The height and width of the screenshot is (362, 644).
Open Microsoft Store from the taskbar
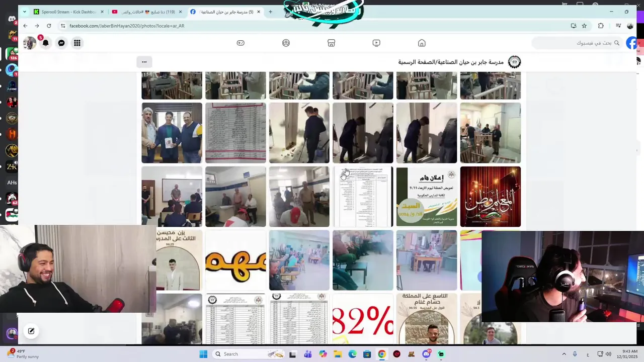[367, 354]
